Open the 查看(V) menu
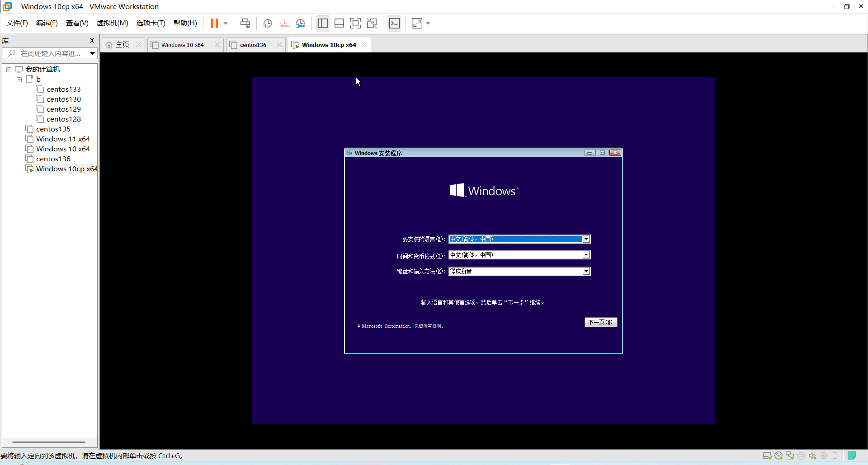 pos(77,23)
